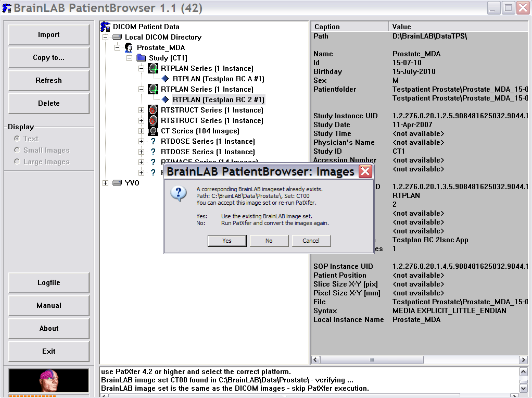Close the Images dialog with the X
The width and height of the screenshot is (532, 398).
365,171
